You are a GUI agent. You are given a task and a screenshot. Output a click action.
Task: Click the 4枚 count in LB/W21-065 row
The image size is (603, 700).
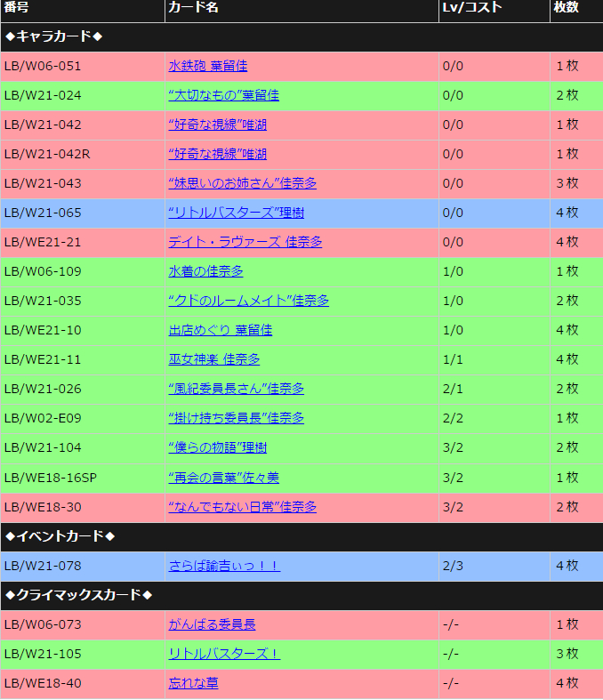click(x=567, y=213)
